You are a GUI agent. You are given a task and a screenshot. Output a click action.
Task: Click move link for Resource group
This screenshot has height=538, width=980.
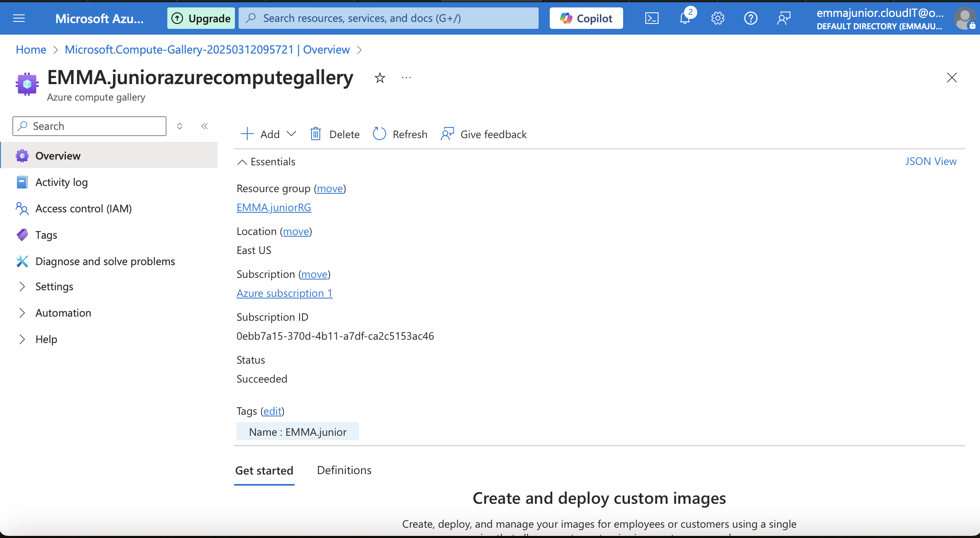point(330,188)
